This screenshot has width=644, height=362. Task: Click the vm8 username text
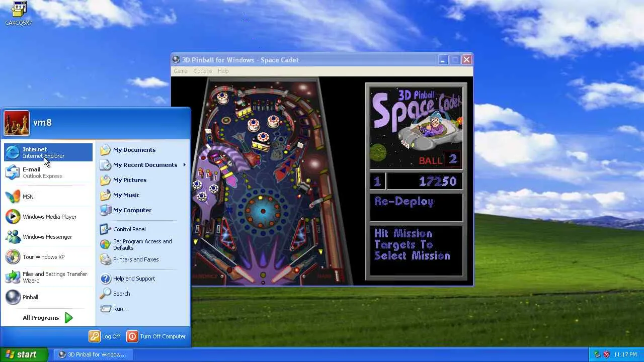pyautogui.click(x=42, y=123)
